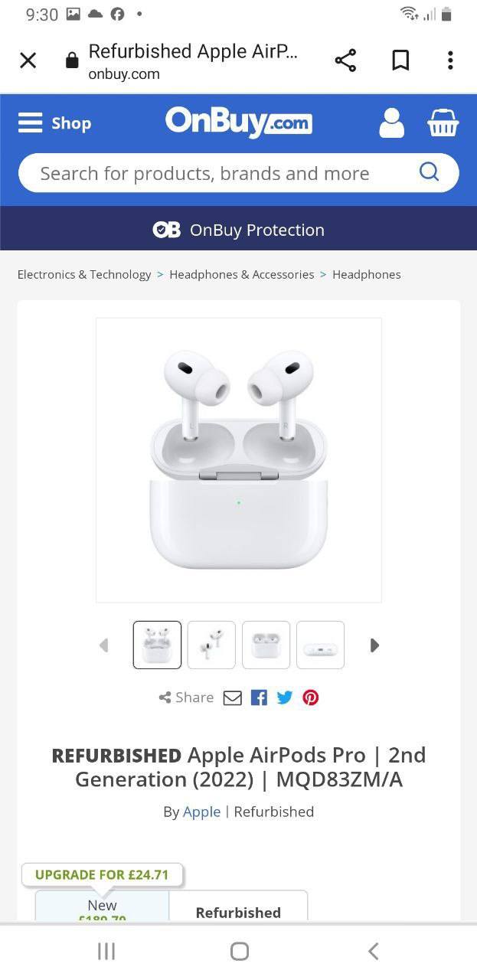The width and height of the screenshot is (477, 980).
Task: Open Headphones & Accessories breadcrumb
Action: 242,274
